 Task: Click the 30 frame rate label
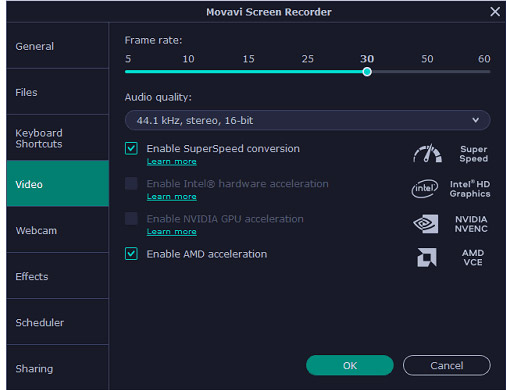click(x=367, y=59)
